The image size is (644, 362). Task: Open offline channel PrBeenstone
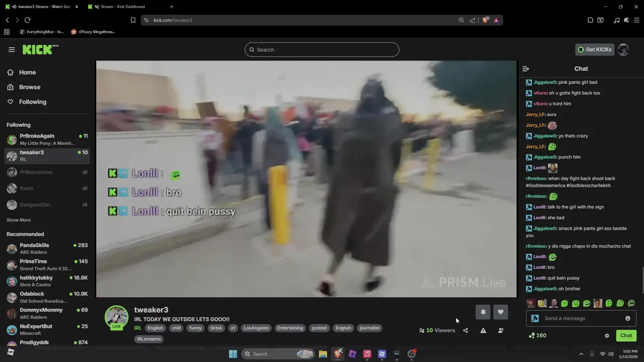tap(47, 172)
